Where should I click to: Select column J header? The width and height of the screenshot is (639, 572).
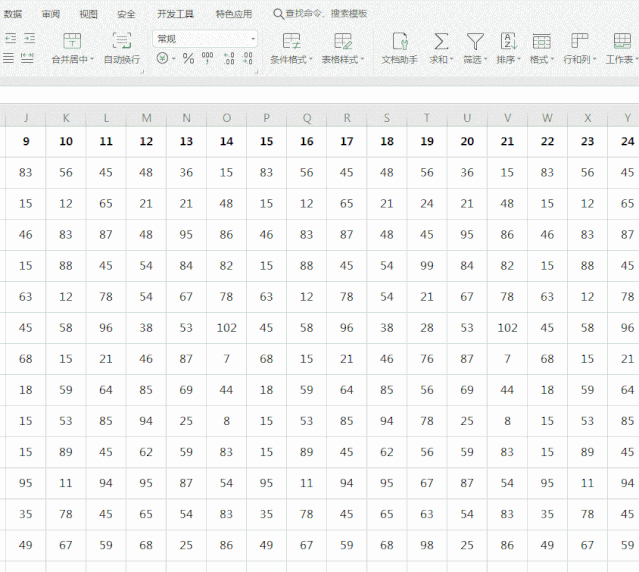[26, 118]
